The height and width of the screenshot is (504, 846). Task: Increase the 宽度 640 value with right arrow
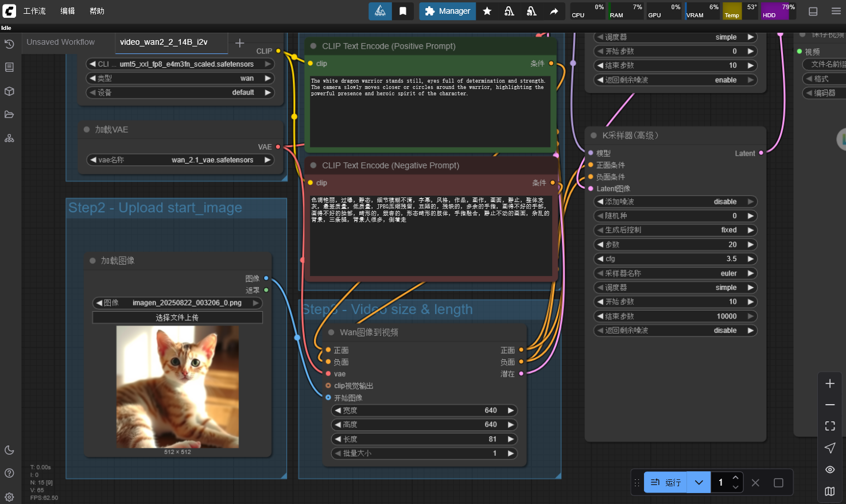click(510, 410)
